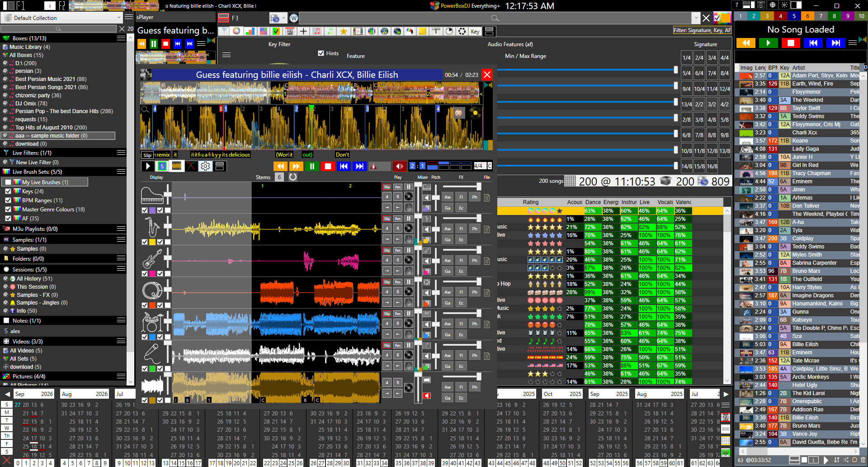Uncheck the Master Genre Colours (18) brush set
The image size is (868, 467).
[x=8, y=209]
